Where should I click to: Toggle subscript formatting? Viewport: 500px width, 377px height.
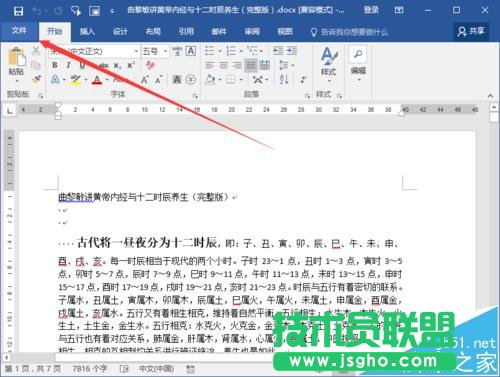pos(117,66)
